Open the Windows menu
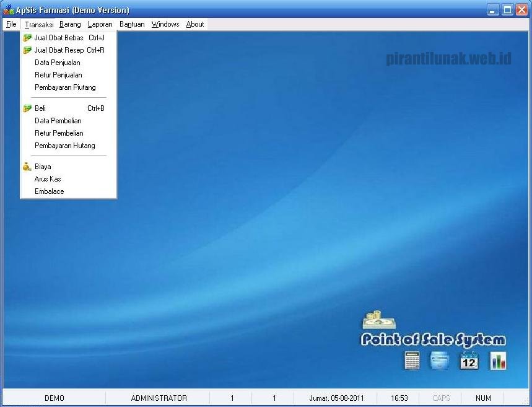Screen dimensions: 532x407 pyautogui.click(x=165, y=24)
